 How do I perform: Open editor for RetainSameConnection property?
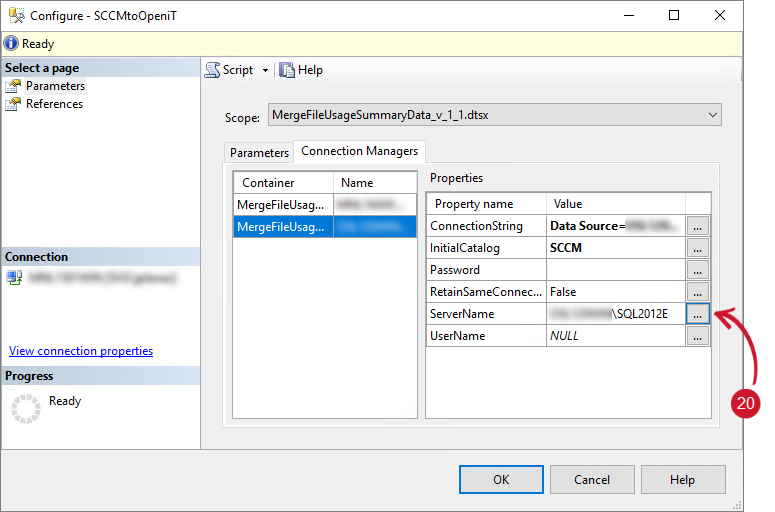pyautogui.click(x=697, y=292)
